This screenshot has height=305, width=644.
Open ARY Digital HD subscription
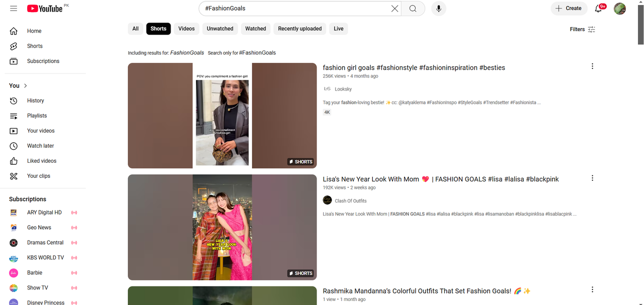[x=43, y=213]
